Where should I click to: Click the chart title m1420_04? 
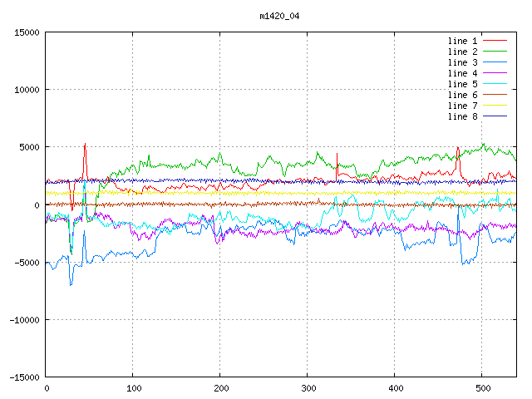tap(279, 15)
